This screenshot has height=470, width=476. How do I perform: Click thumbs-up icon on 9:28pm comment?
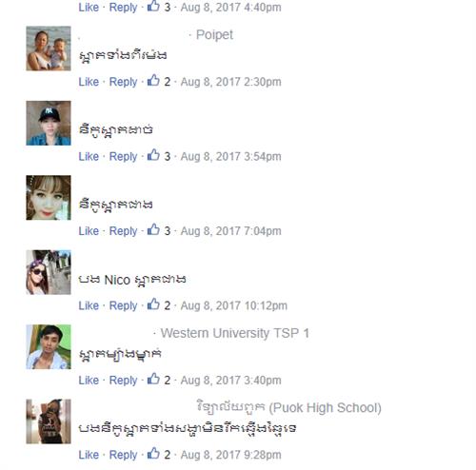[x=153, y=454]
